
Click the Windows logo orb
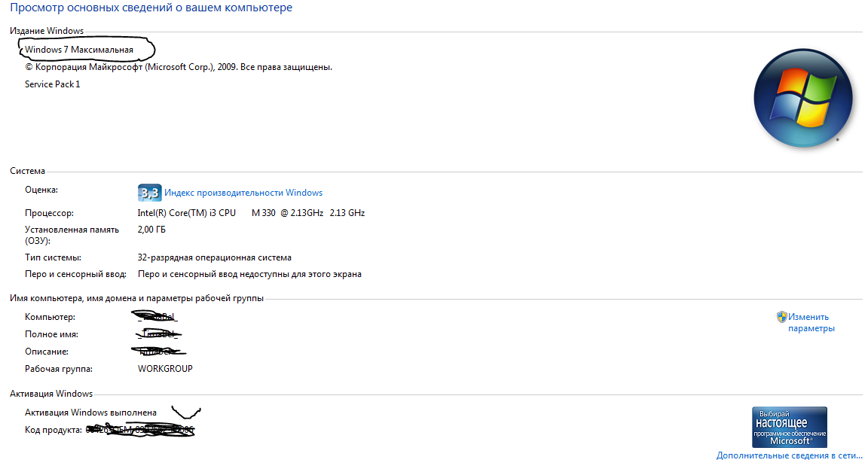click(x=802, y=98)
